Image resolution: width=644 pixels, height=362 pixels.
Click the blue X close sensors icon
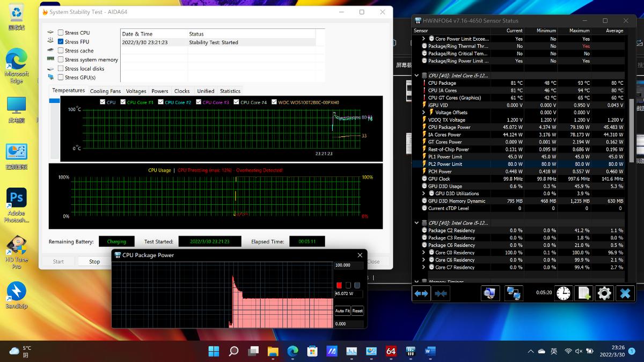(x=625, y=293)
